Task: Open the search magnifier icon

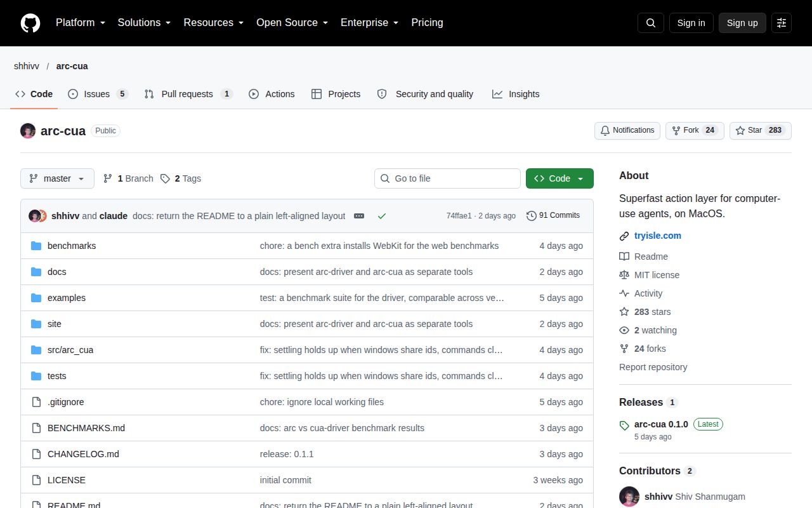Action: 651,23
